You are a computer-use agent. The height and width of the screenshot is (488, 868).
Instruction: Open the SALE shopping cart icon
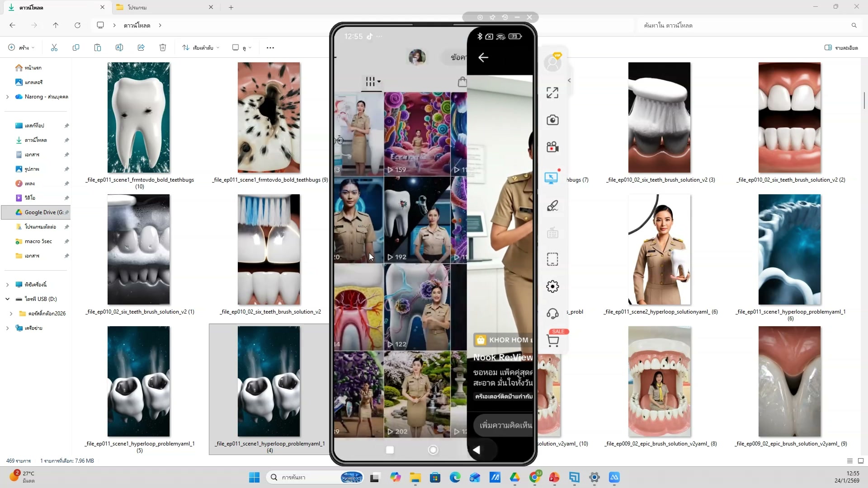(x=553, y=340)
